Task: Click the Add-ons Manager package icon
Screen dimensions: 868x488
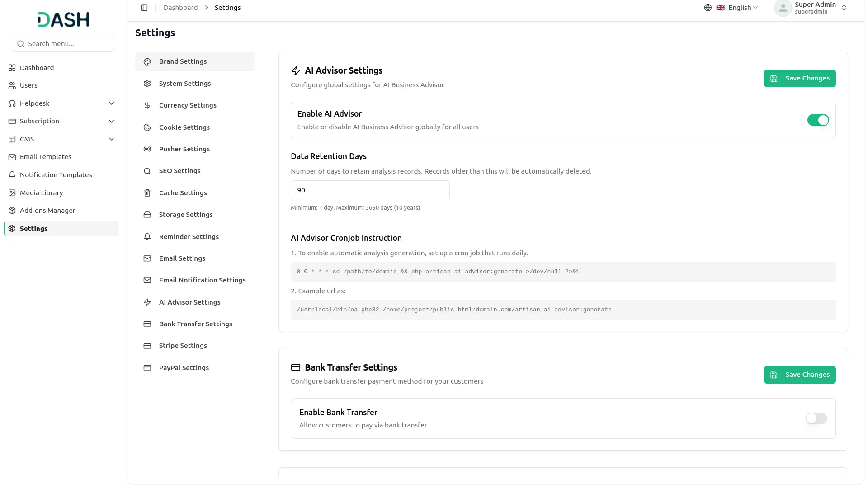Action: (x=12, y=211)
